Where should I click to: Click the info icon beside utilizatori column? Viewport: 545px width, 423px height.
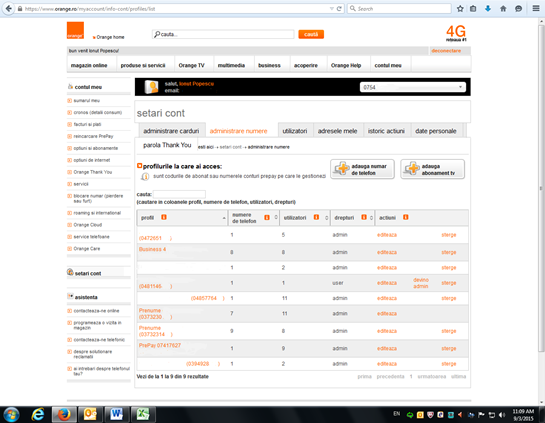(316, 217)
